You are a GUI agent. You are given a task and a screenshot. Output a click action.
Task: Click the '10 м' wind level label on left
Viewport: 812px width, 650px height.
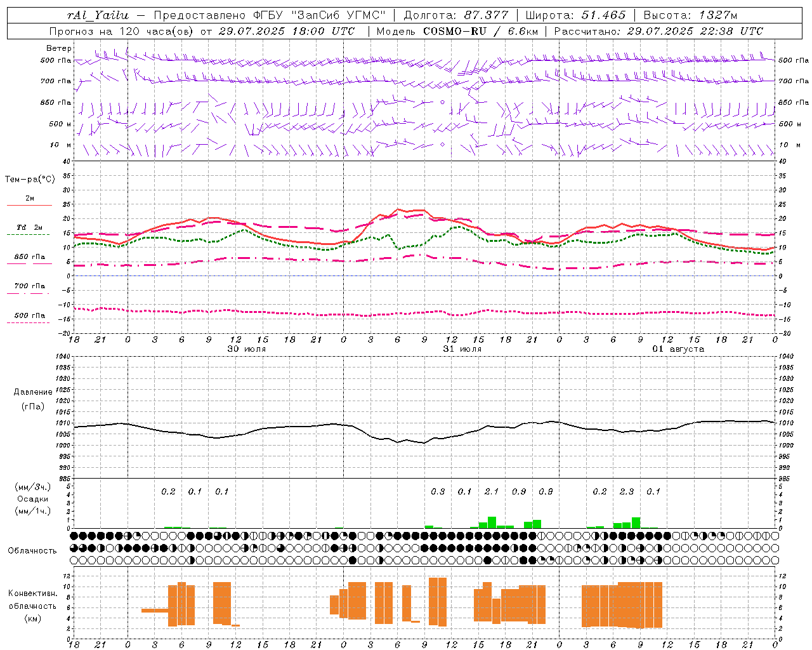click(61, 145)
